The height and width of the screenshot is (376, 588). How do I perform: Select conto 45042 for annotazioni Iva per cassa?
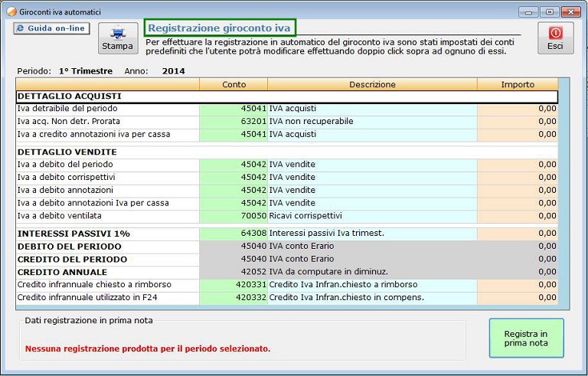pos(234,203)
